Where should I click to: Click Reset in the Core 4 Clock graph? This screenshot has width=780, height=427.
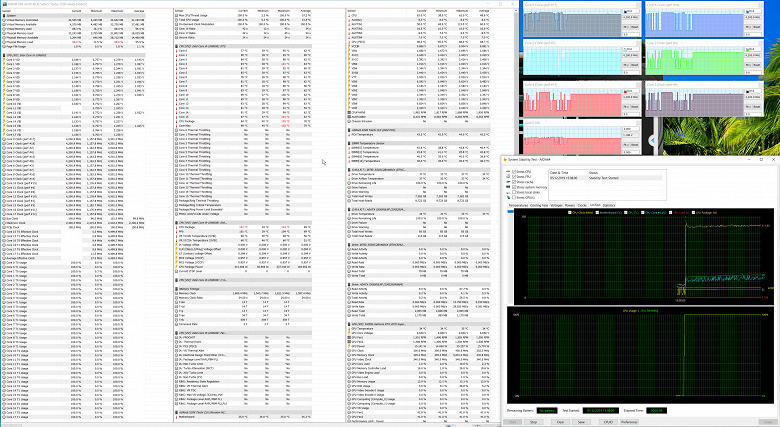635,107
